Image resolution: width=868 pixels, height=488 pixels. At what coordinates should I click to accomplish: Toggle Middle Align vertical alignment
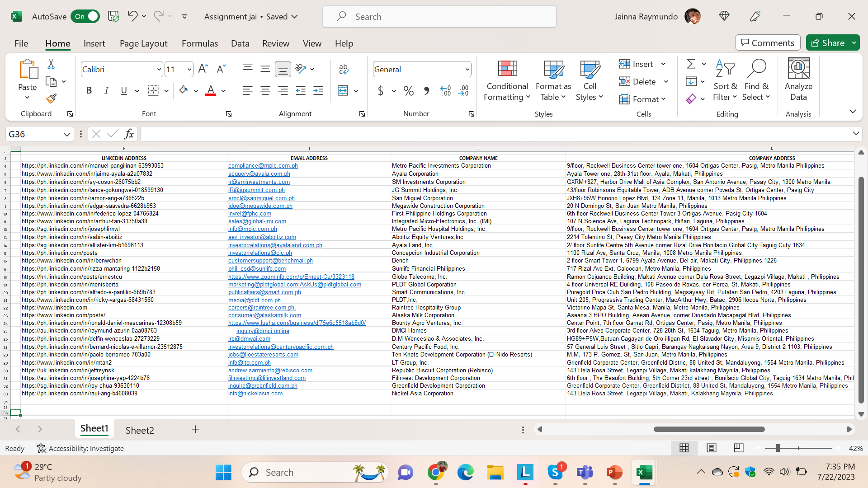pos(265,69)
